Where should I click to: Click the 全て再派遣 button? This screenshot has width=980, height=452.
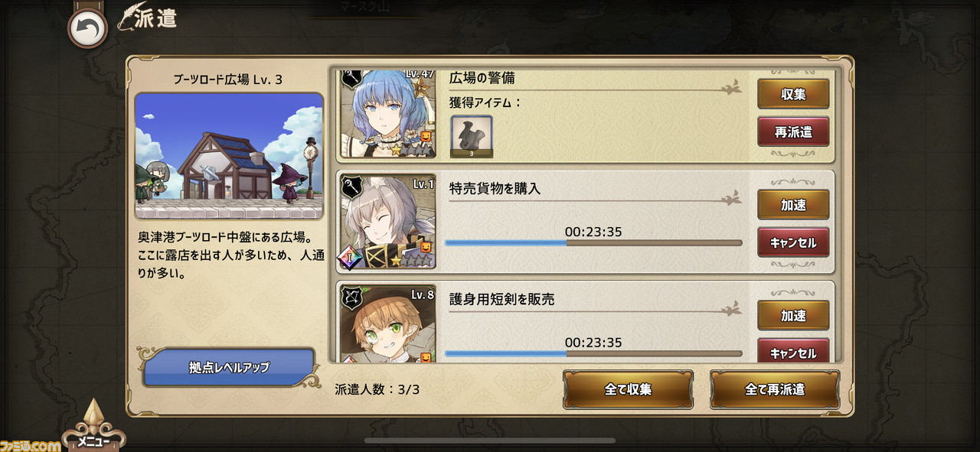(775, 389)
